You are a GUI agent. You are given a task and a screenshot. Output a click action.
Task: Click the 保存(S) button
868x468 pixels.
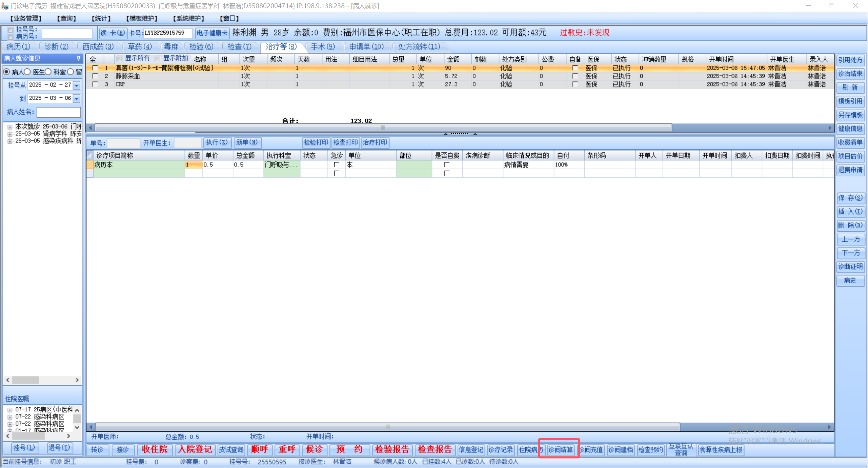(x=850, y=198)
